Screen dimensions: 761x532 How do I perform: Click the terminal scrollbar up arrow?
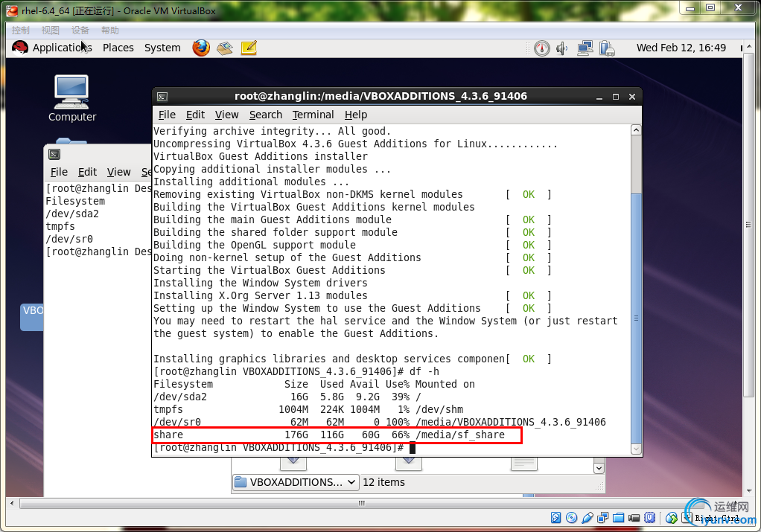[636, 130]
